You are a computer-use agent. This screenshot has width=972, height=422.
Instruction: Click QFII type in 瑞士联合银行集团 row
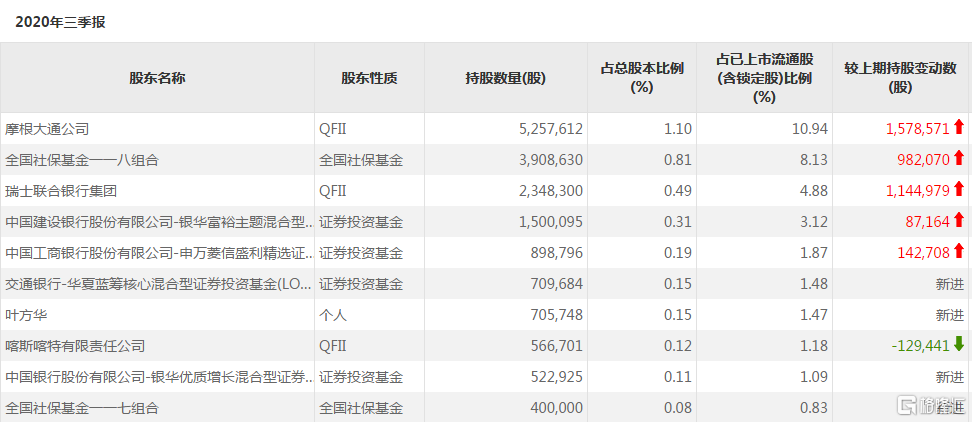click(x=332, y=191)
